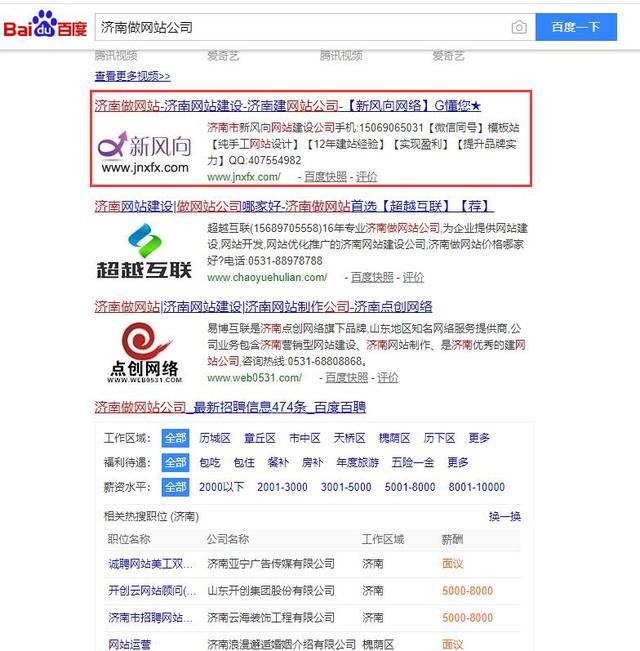Open 百度快照 for chaoyuehulian.com result

372,277
